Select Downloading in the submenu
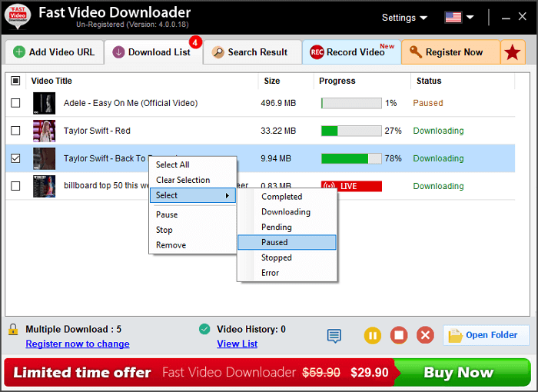 pyautogui.click(x=287, y=212)
